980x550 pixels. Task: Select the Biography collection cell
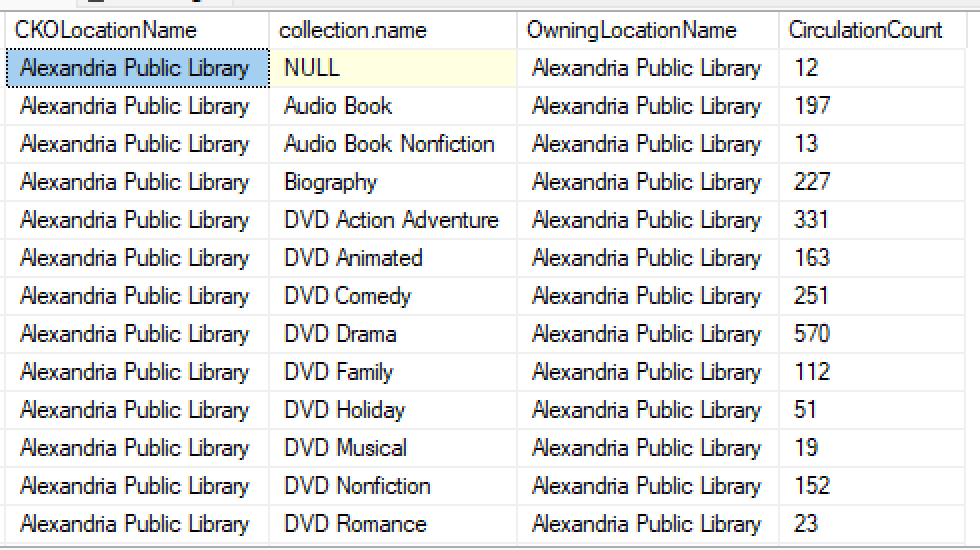393,182
